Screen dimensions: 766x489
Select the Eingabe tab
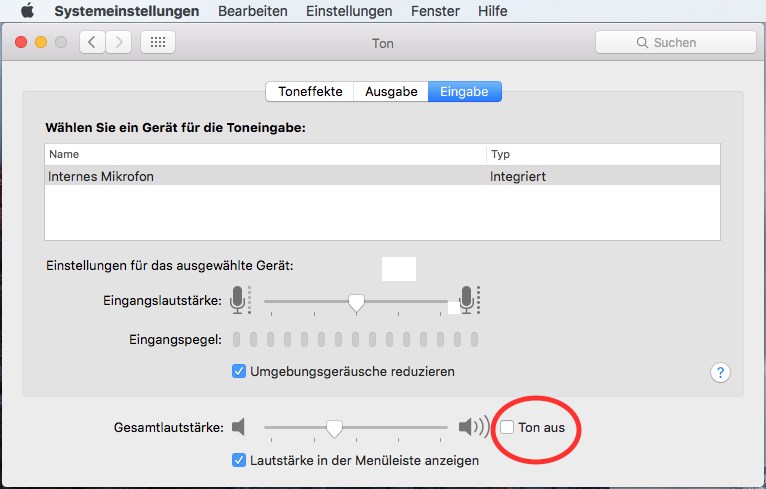(464, 91)
